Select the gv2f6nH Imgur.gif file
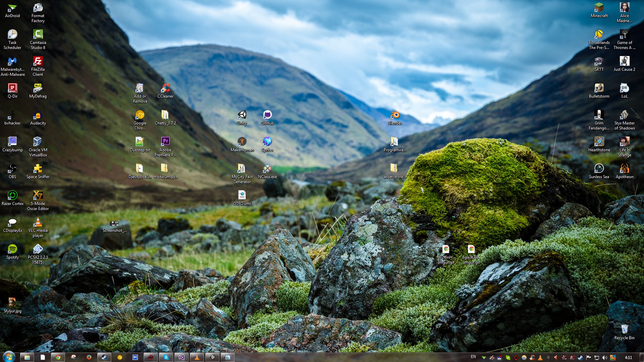This screenshot has height=362, width=644. (x=446, y=254)
